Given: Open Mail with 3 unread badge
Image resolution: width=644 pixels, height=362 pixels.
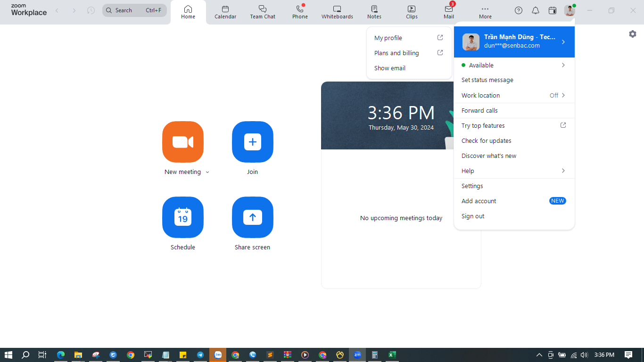Looking at the screenshot, I should pyautogui.click(x=449, y=12).
